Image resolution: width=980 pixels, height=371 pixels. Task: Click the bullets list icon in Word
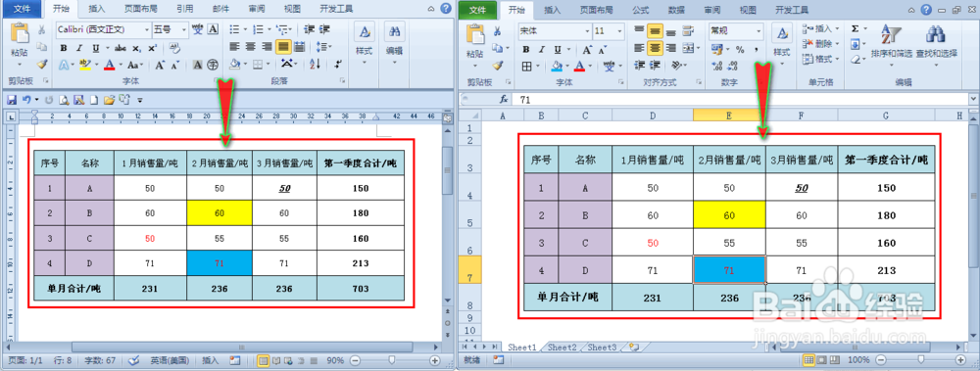[x=234, y=29]
